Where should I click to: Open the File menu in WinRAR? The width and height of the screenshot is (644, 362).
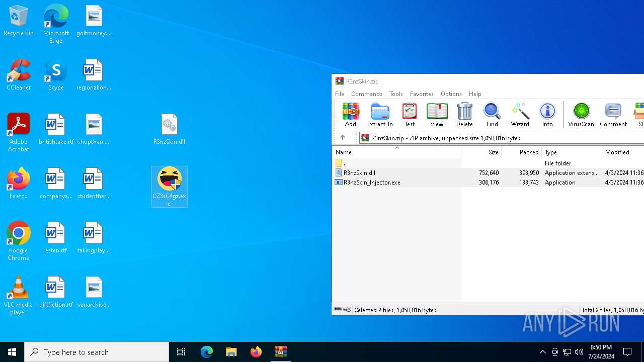coord(340,94)
